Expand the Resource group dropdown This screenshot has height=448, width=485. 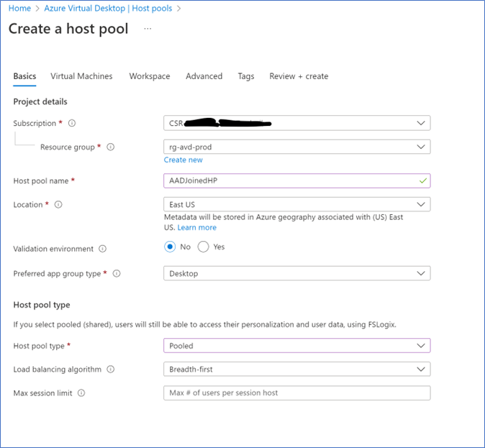coord(297,147)
